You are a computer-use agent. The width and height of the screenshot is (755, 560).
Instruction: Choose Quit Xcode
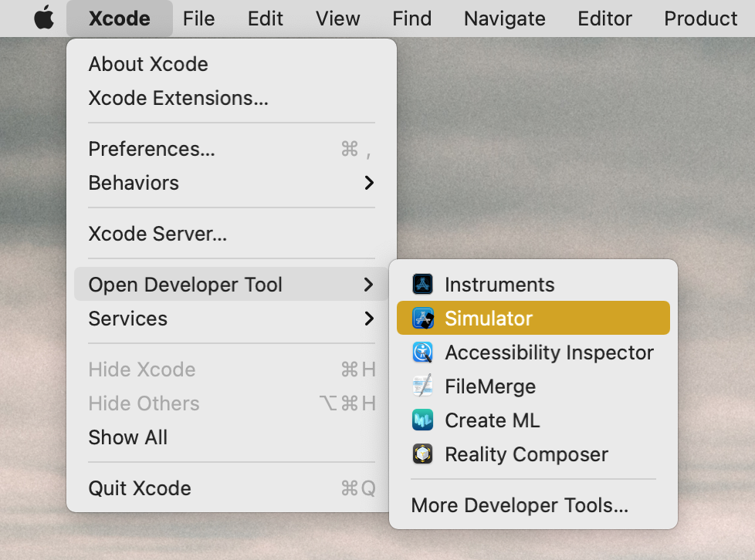coord(140,488)
